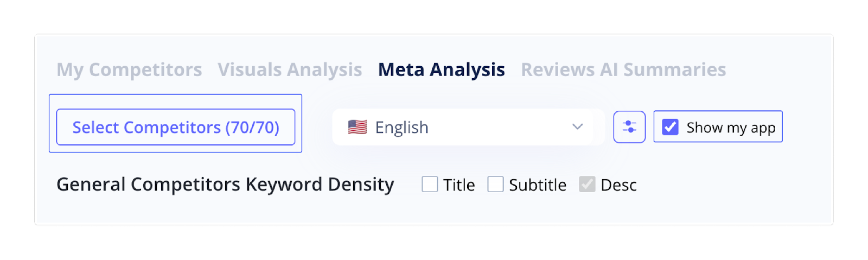
Task: Open the English language selector
Action: (x=468, y=127)
